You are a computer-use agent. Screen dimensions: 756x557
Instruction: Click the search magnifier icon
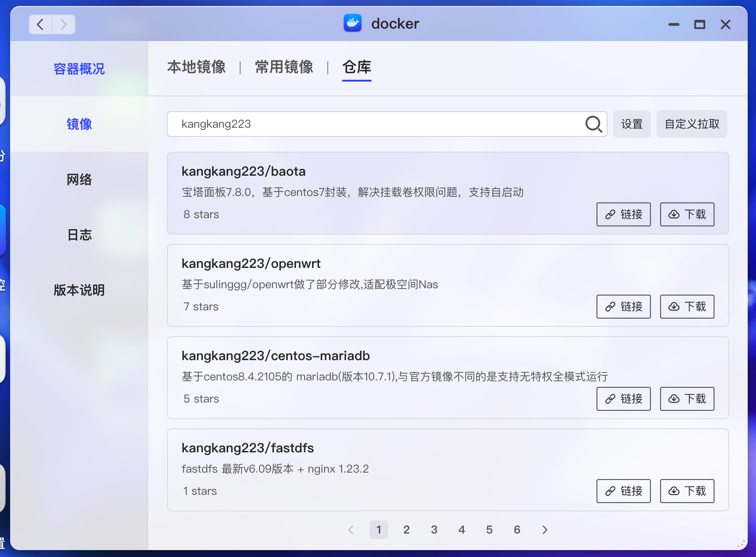594,124
